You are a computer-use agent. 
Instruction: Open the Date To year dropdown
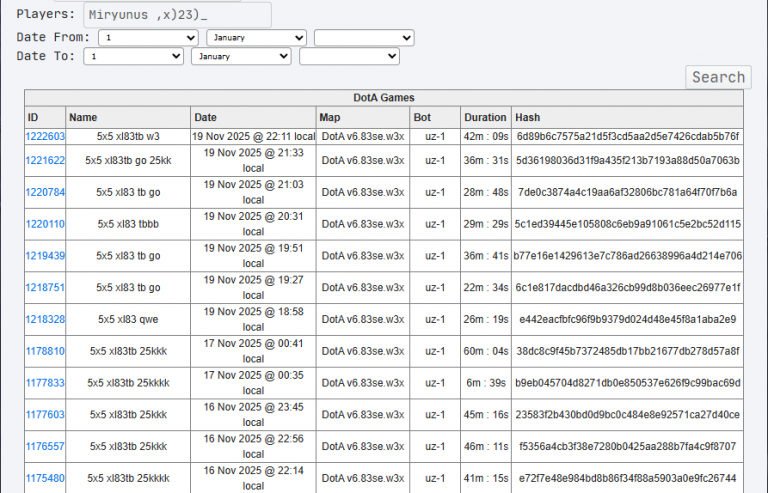(x=349, y=56)
